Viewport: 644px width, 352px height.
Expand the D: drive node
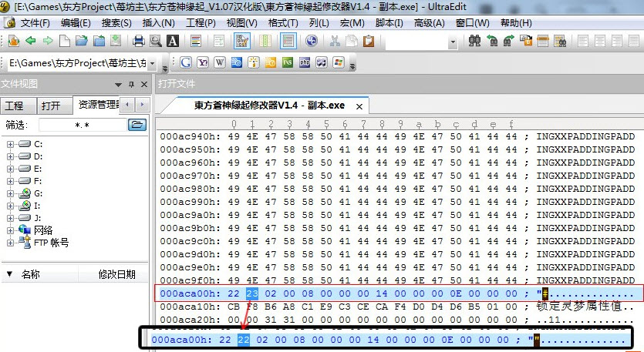10,156
